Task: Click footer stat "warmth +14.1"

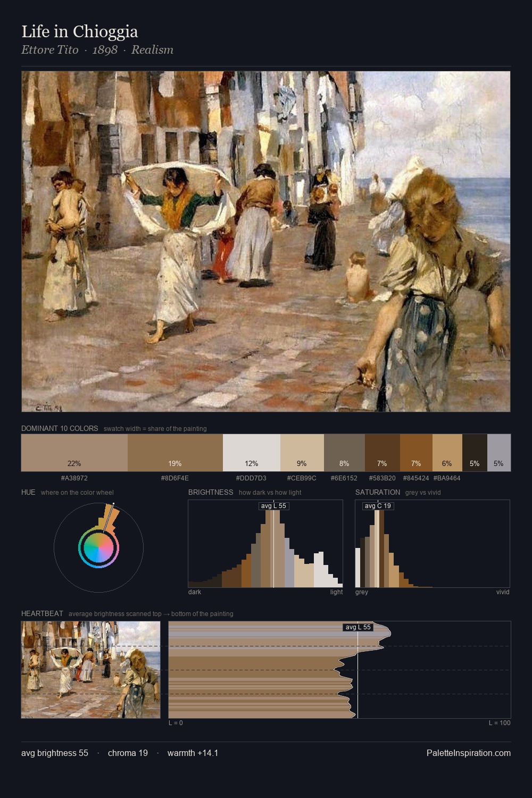Action: (x=193, y=753)
